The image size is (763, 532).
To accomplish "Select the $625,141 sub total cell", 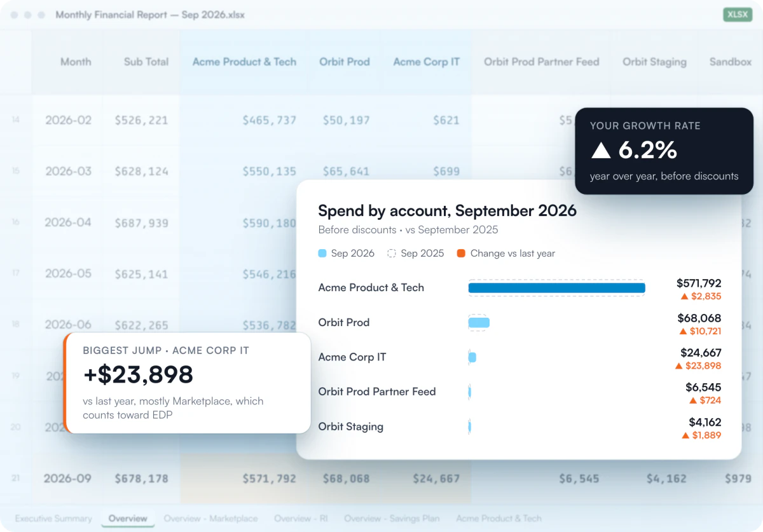I will click(x=141, y=274).
